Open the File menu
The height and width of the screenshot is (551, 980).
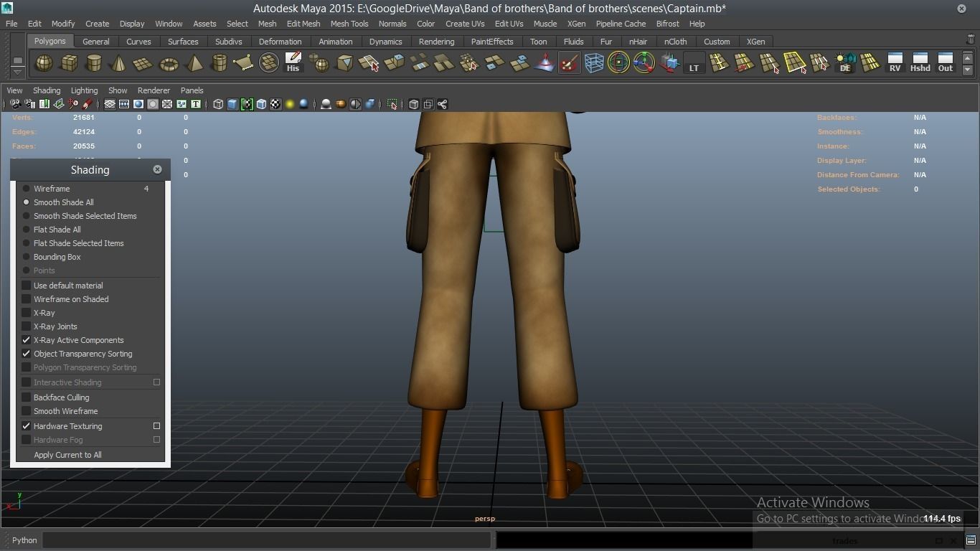(x=11, y=24)
